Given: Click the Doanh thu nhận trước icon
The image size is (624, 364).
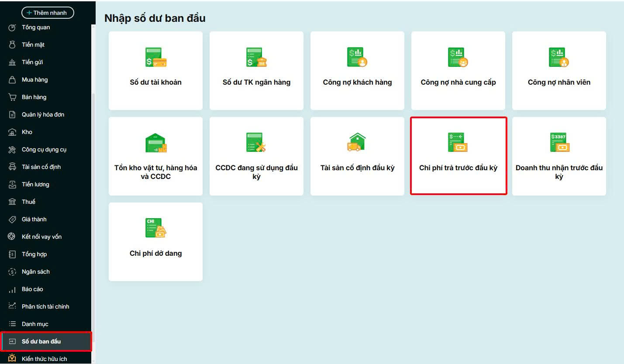Looking at the screenshot, I should [x=560, y=143].
